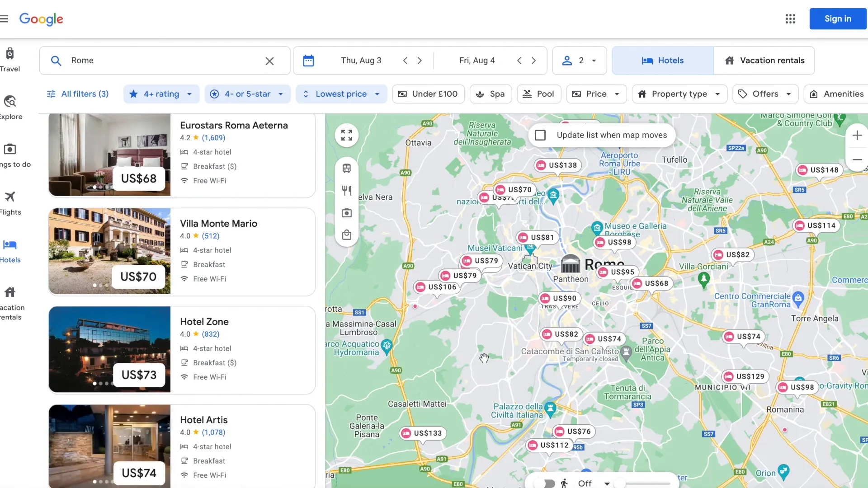Select the US$138 map pin
The height and width of the screenshot is (488, 868).
point(557,165)
